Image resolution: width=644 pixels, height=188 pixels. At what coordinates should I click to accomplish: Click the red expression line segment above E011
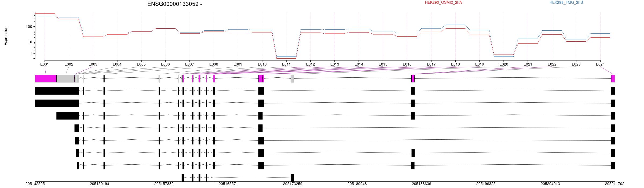pyautogui.click(x=286, y=59)
